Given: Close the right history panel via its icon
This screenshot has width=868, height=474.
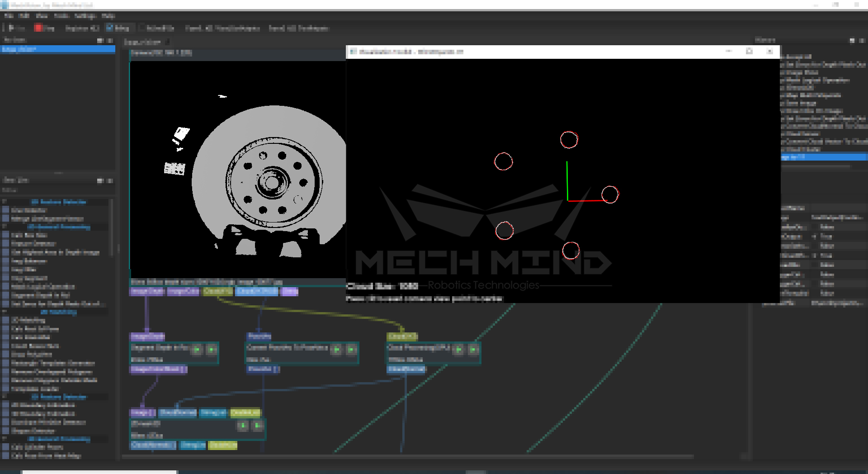Looking at the screenshot, I should pyautogui.click(x=862, y=41).
